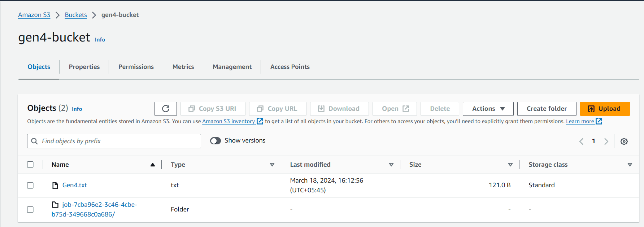Open the Management tab
The width and height of the screenshot is (644, 227).
coord(232,67)
